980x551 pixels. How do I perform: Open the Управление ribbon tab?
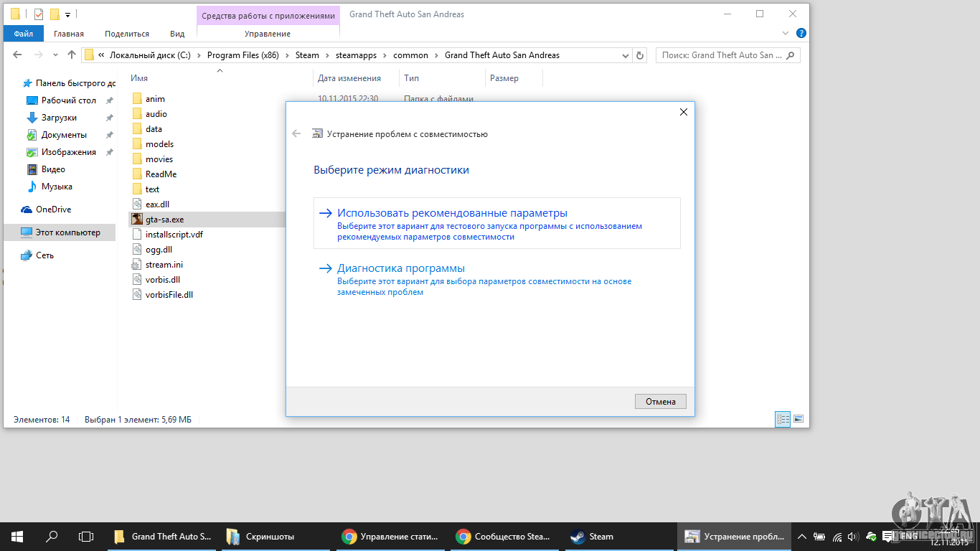pos(268,34)
